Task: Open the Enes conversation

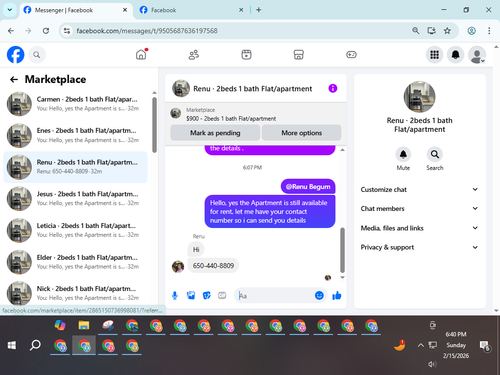Action: coord(75,135)
